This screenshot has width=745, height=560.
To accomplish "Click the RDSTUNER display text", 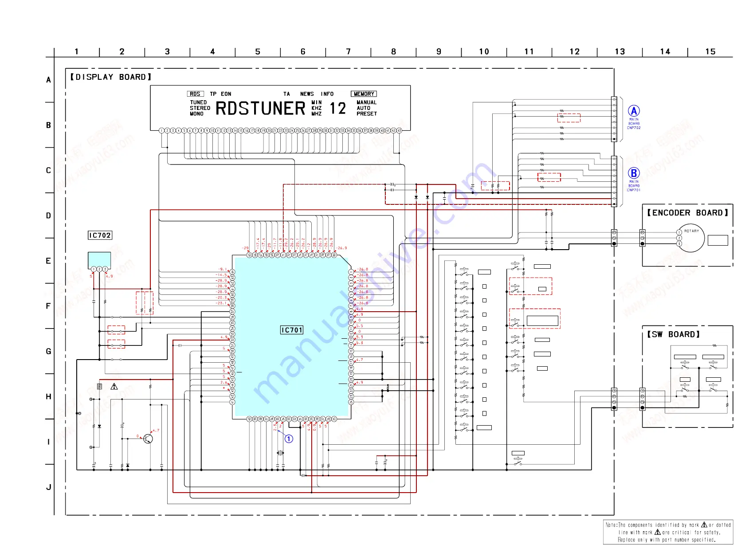I will [x=260, y=109].
